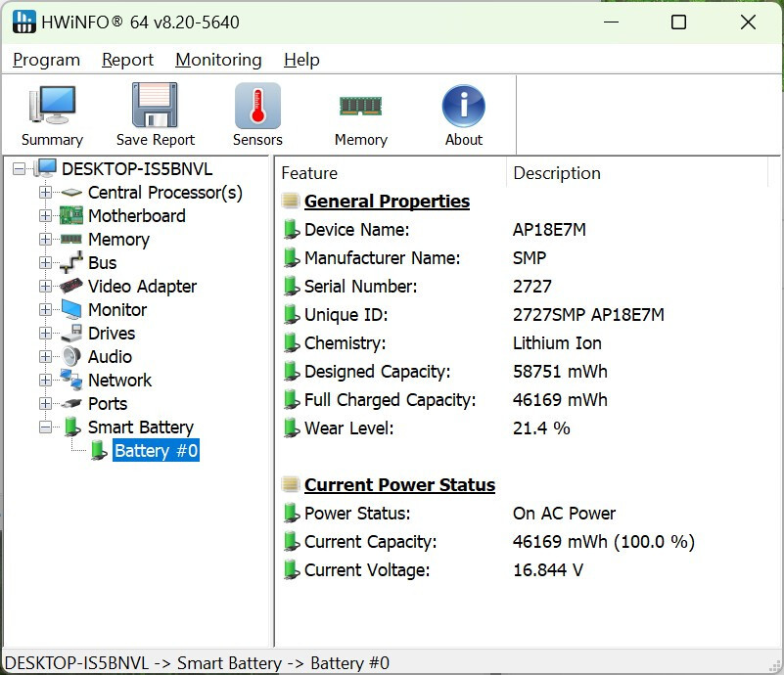Click the Current Power Status section icon

click(x=291, y=484)
